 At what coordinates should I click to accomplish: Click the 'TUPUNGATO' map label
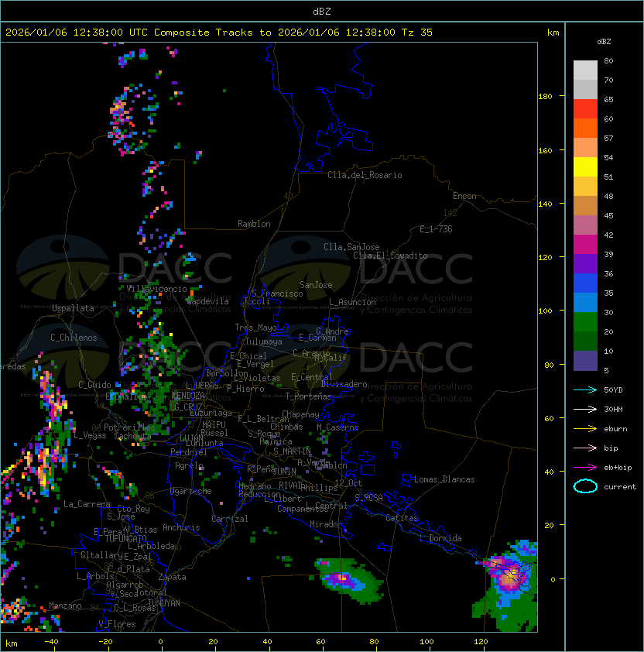[125, 538]
